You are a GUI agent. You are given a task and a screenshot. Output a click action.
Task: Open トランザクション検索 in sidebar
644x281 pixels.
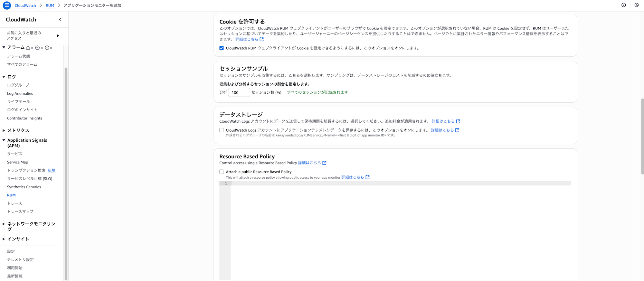click(26, 170)
